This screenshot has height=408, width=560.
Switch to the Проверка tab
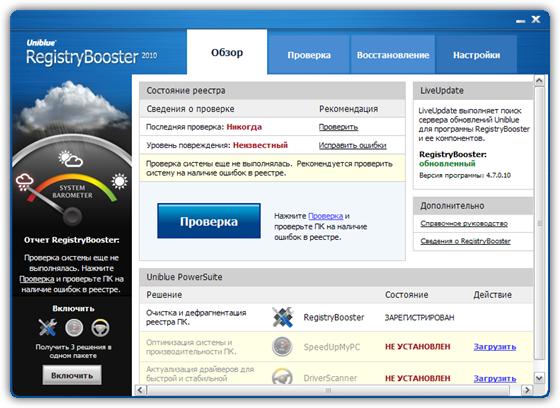coord(309,55)
